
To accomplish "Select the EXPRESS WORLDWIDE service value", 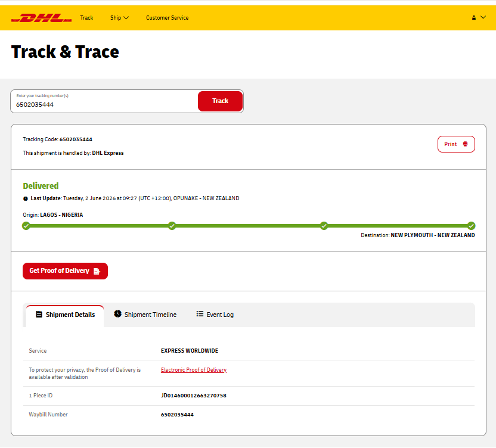I will 190,351.
